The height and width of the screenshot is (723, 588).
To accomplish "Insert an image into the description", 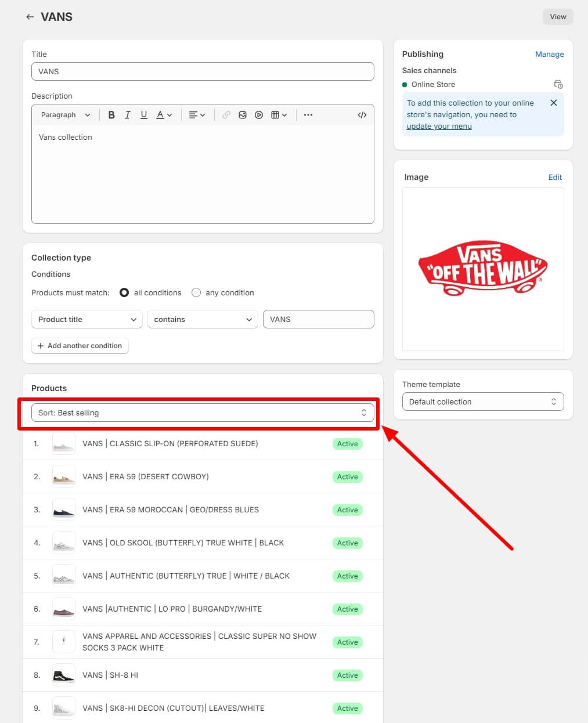I will 243,114.
